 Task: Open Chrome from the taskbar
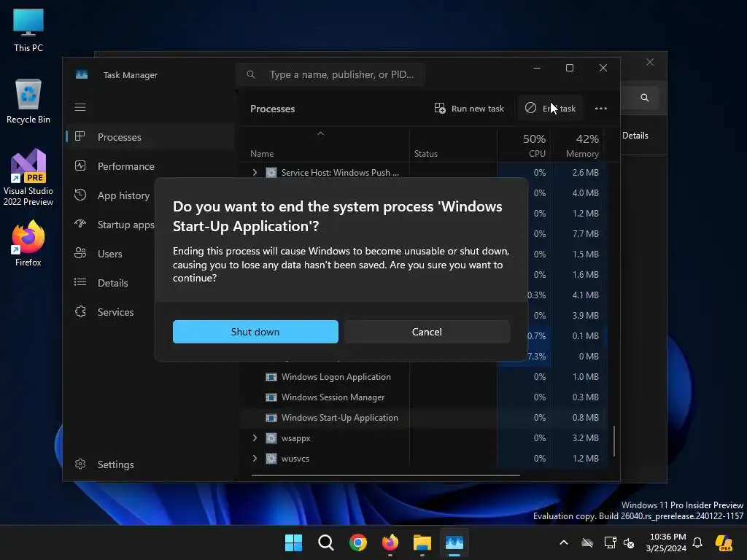point(357,542)
